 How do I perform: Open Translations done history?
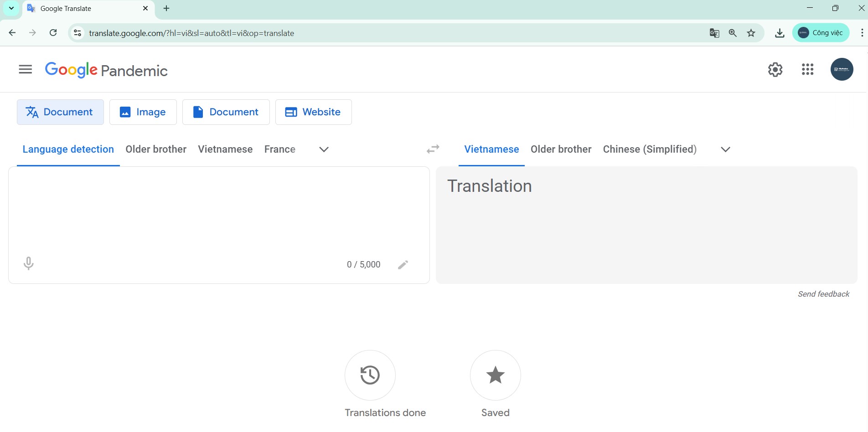pyautogui.click(x=370, y=375)
